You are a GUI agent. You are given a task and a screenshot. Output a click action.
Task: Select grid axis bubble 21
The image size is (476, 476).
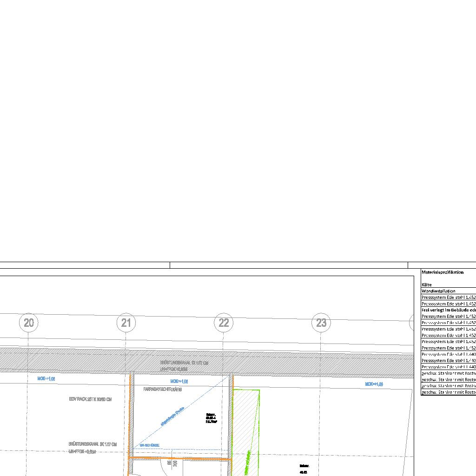click(126, 323)
